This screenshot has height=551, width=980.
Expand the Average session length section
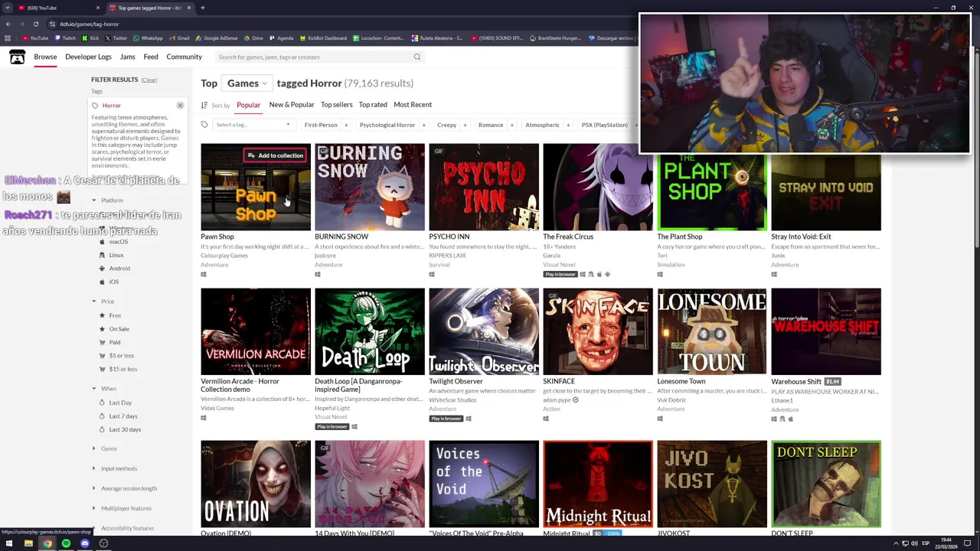click(125, 488)
